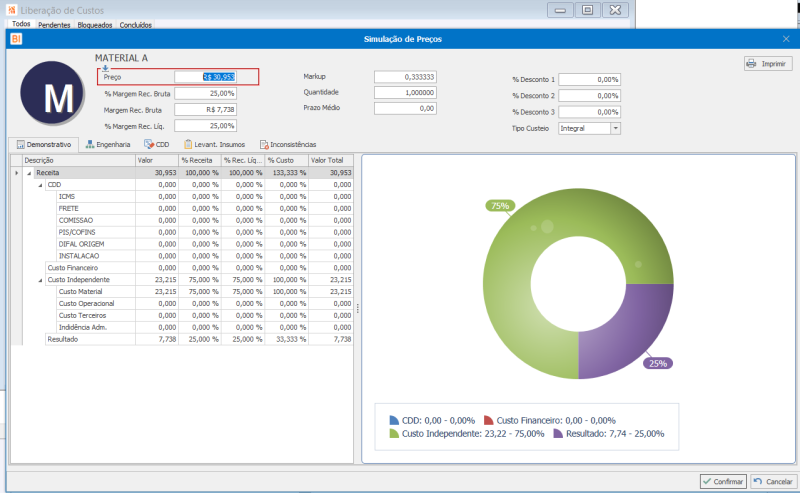Close the Simulação de Preços dialog
Screen dimensions: 800x493
(786, 39)
